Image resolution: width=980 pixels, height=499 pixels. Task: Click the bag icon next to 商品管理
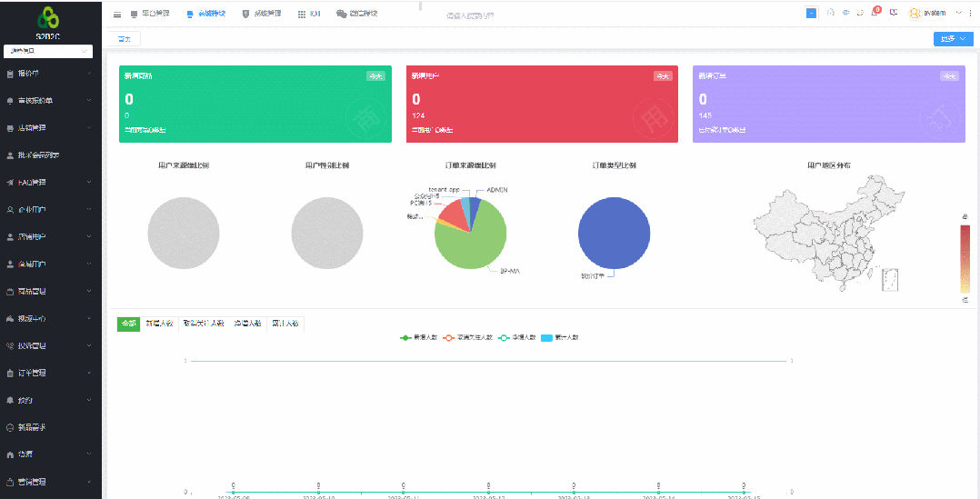[x=9, y=292]
